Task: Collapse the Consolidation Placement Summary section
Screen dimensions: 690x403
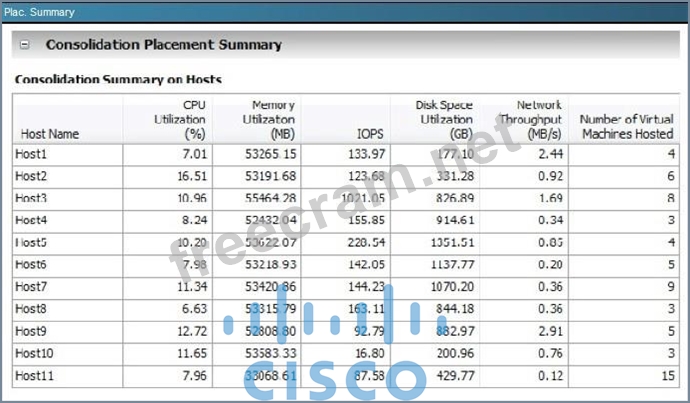Action: point(26,45)
